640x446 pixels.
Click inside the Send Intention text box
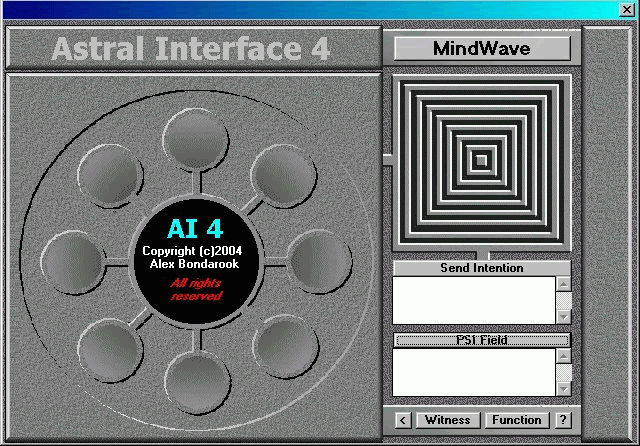[473, 300]
